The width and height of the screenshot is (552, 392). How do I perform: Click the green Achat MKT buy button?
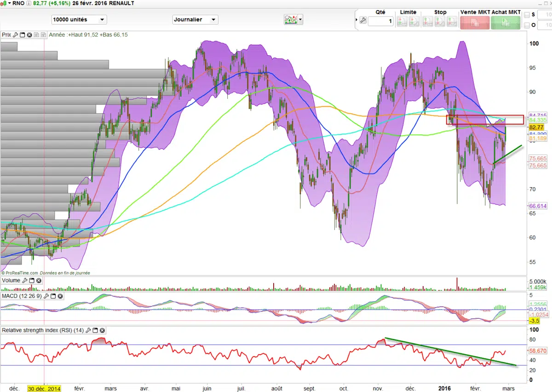(506, 23)
